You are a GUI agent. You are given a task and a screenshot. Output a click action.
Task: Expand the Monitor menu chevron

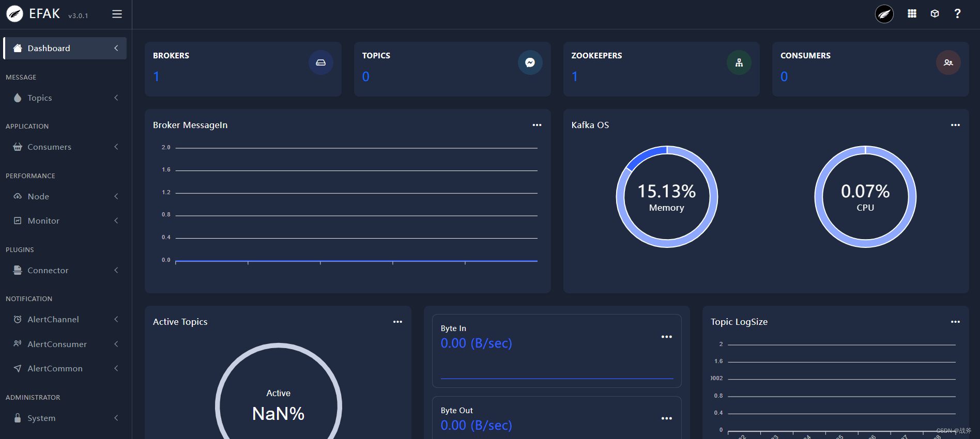[116, 221]
